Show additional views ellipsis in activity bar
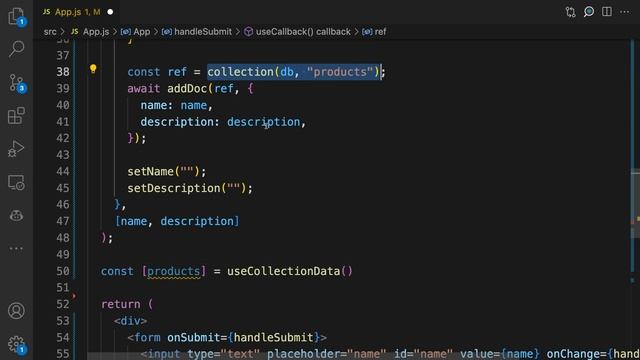This screenshot has height=360, width=640. (16, 248)
